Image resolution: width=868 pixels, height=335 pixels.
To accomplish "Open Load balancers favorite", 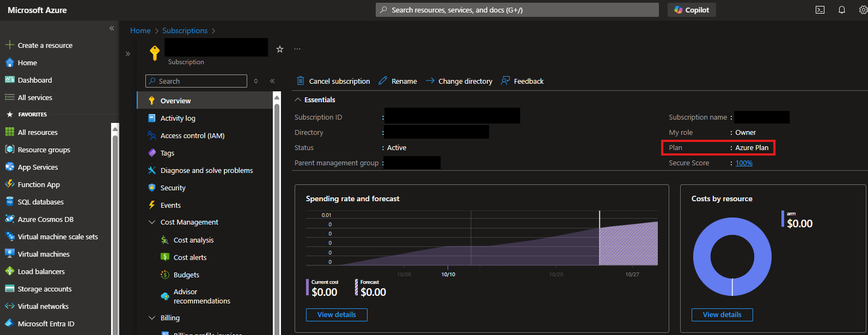I will tap(41, 271).
